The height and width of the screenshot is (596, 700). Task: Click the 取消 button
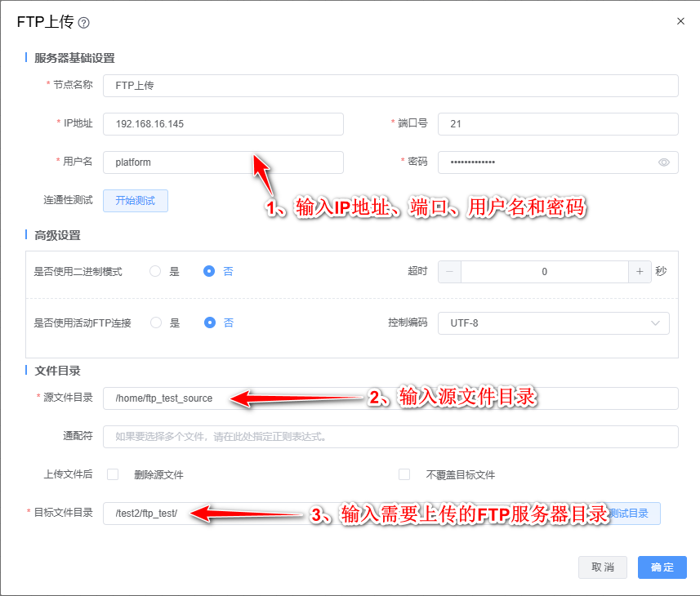pos(603,567)
